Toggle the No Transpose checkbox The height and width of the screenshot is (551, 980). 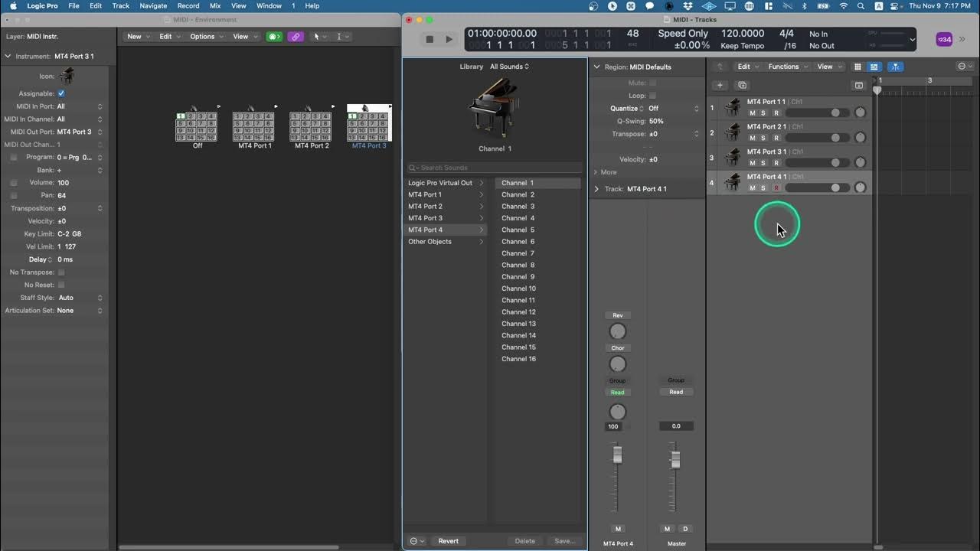pos(61,272)
